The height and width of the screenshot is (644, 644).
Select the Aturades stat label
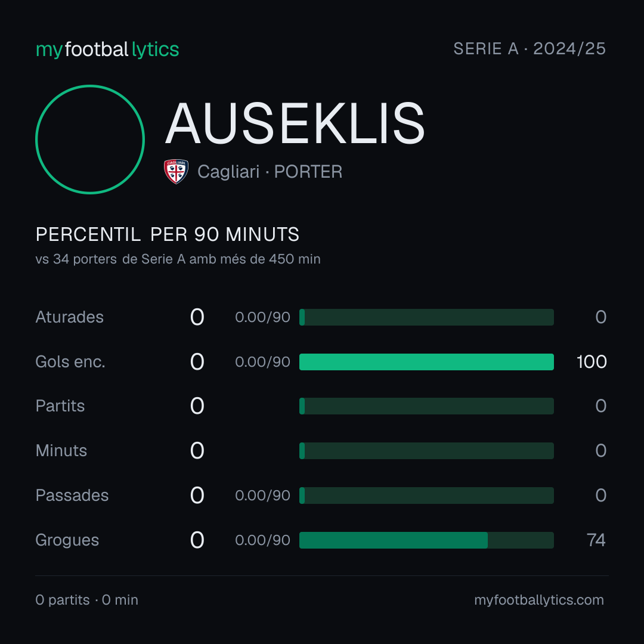pos(69,317)
